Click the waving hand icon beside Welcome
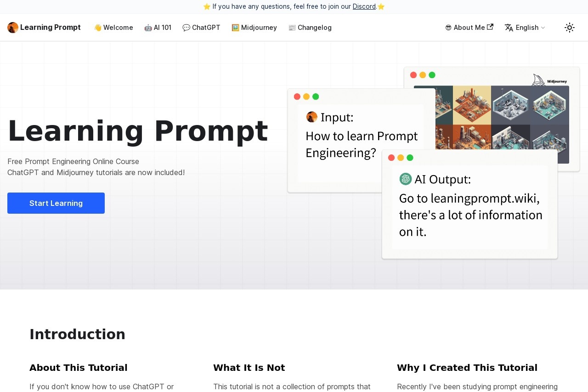The image size is (588, 392). (97, 28)
